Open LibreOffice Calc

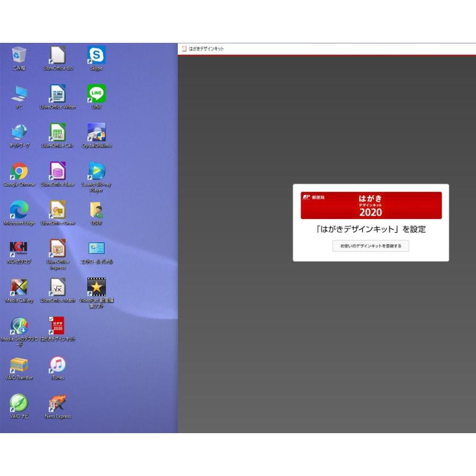click(58, 133)
